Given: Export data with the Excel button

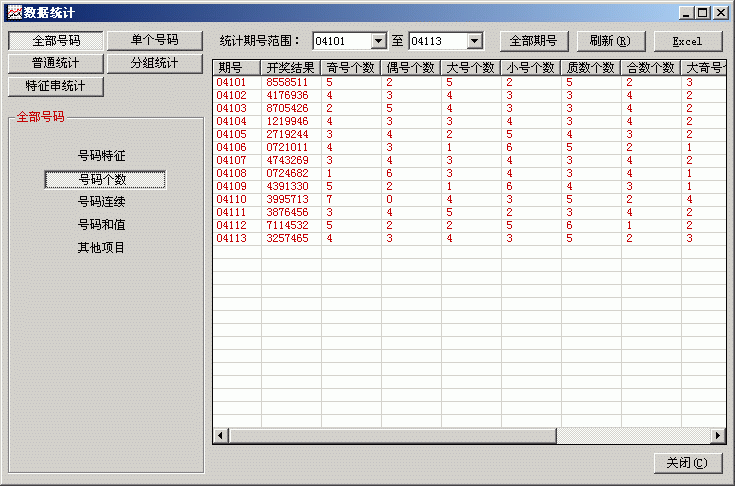Looking at the screenshot, I should 687,41.
